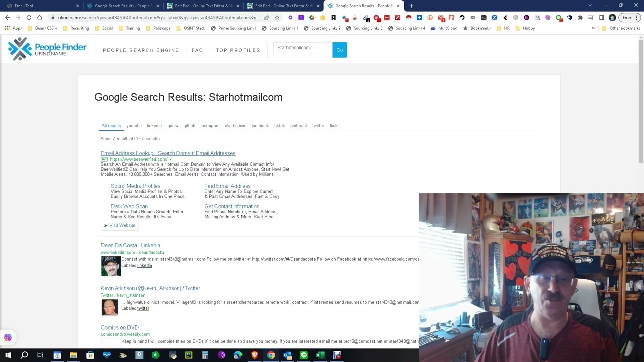Viewport: 644px width, 362px height.
Task: Open the Comics on DVD result
Action: pyautogui.click(x=119, y=328)
